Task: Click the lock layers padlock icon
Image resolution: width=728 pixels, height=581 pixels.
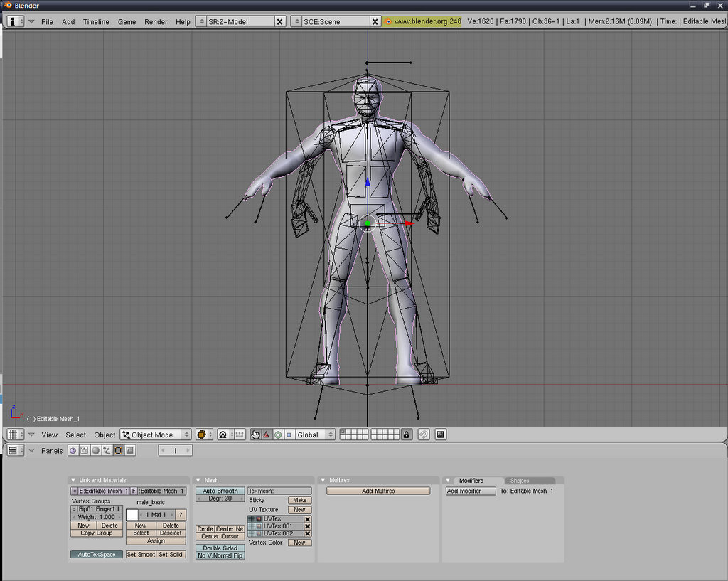Action: click(x=407, y=435)
